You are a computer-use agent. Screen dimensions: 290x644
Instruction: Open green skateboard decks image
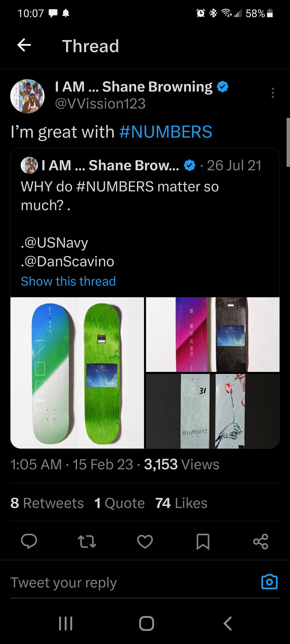[77, 373]
